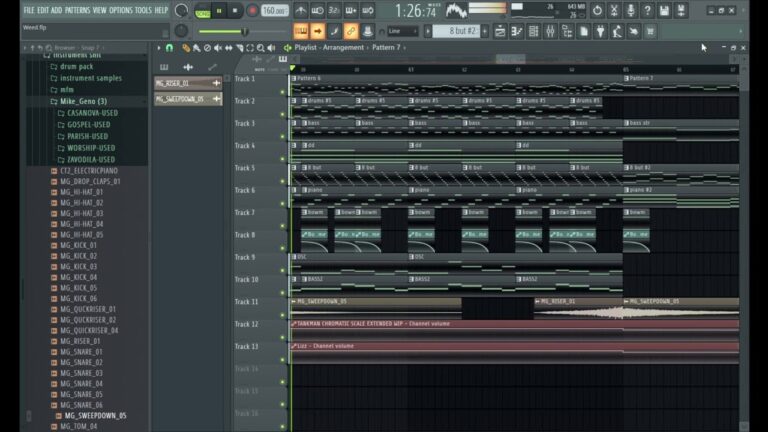Expand the CASANOVA-USED folder
The height and width of the screenshot is (432, 768).
[92, 113]
